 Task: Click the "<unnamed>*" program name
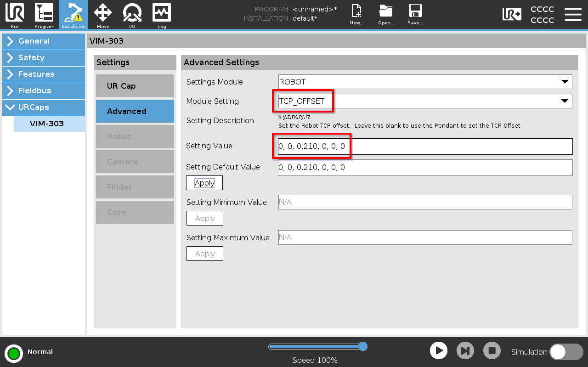pyautogui.click(x=315, y=9)
